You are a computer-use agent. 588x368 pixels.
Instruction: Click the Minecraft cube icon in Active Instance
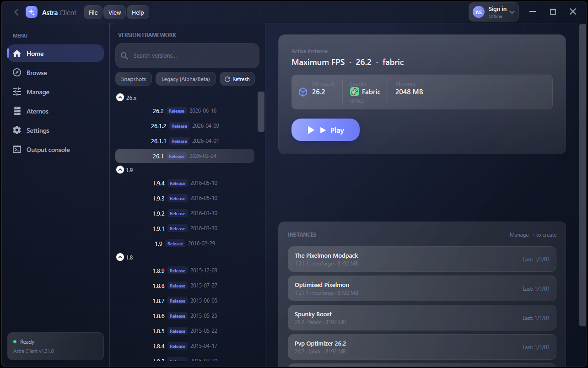pos(302,92)
